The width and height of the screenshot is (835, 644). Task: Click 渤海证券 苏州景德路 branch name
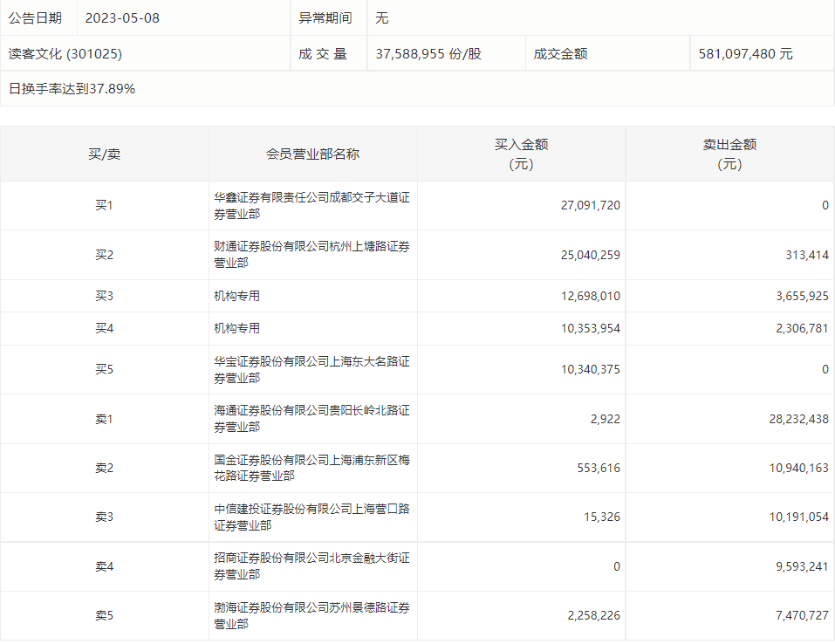312,616
